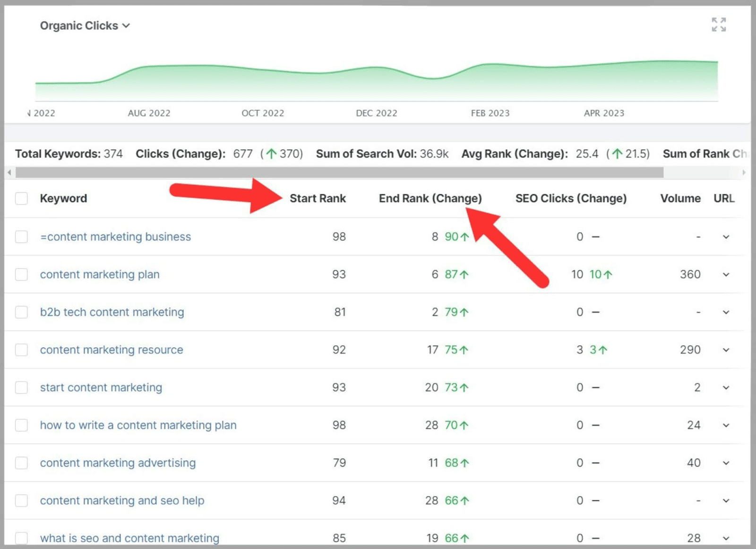Screen dimensions: 756x549
Task: Open the =content marketing business keyword link
Action: 115,237
